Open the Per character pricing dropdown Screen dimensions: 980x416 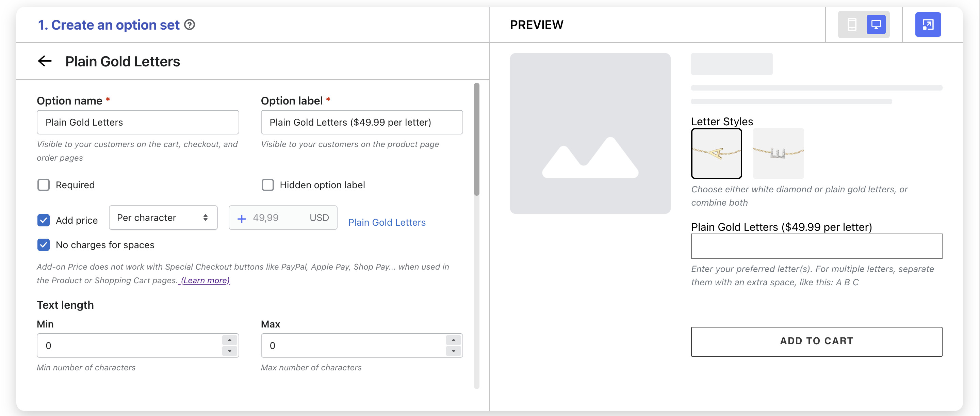(x=163, y=218)
